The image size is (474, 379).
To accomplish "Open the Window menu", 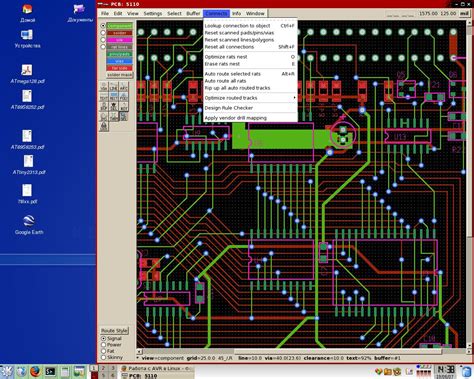I will coord(255,13).
